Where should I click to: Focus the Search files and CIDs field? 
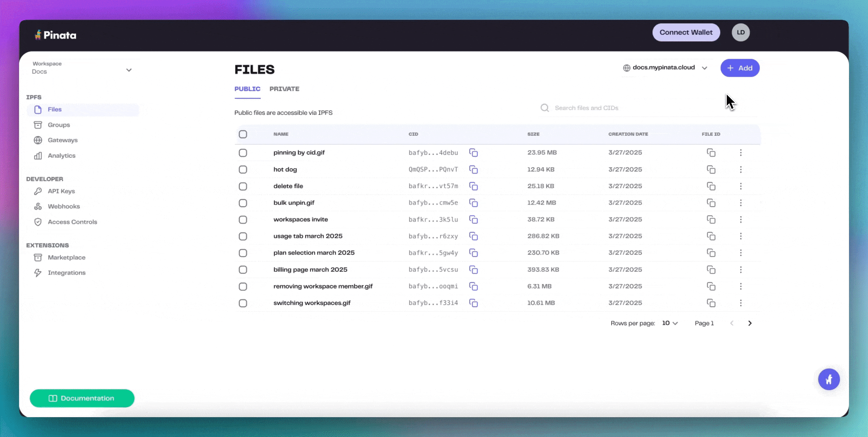648,108
